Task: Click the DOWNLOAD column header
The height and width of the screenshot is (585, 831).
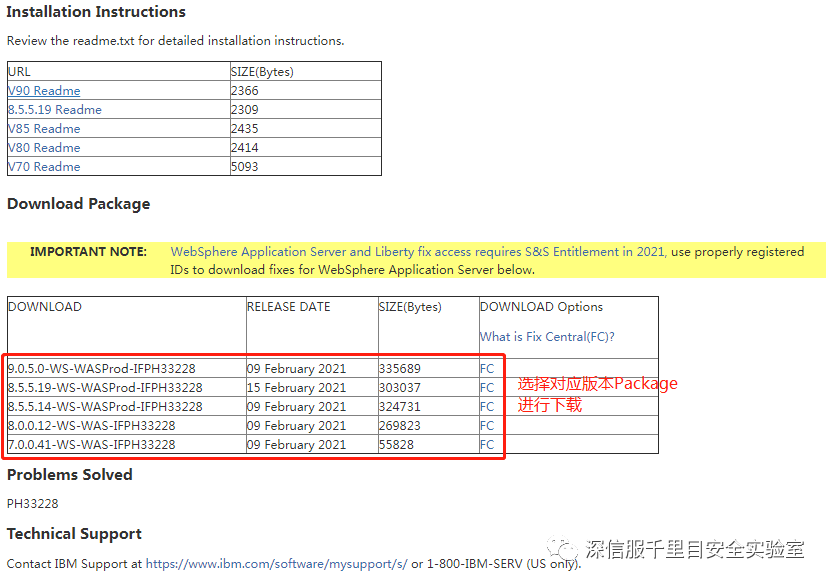Action: [45, 307]
